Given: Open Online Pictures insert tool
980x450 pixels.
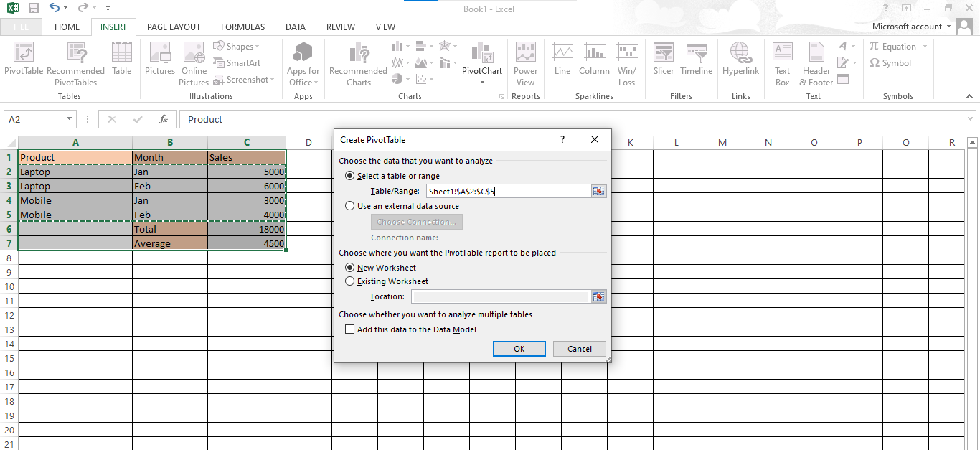Looking at the screenshot, I should [x=194, y=65].
